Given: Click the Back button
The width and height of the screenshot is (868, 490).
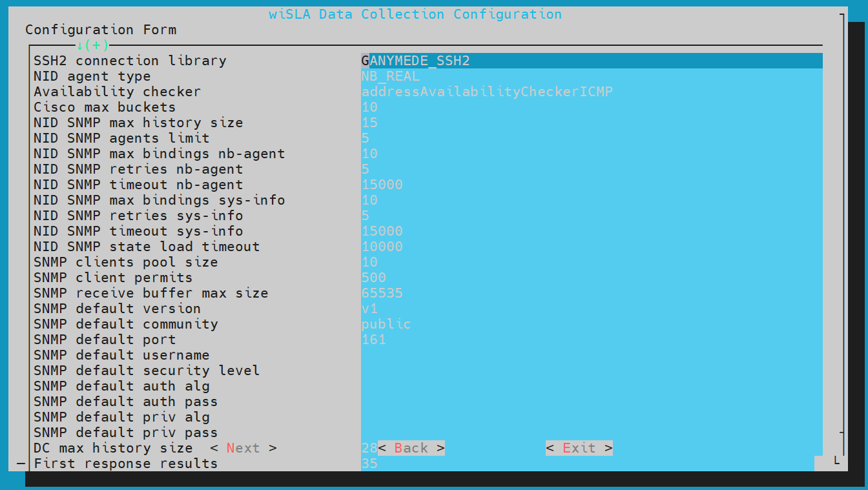Looking at the screenshot, I should [x=411, y=448].
